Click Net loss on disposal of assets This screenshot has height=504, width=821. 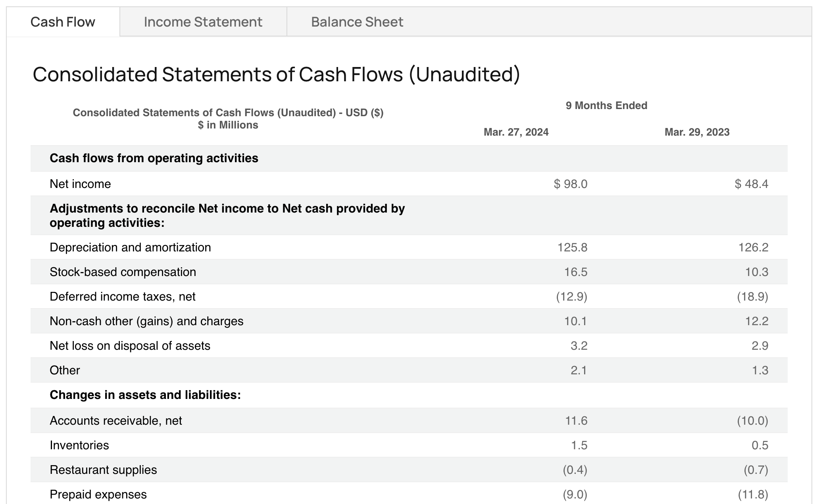[130, 346]
